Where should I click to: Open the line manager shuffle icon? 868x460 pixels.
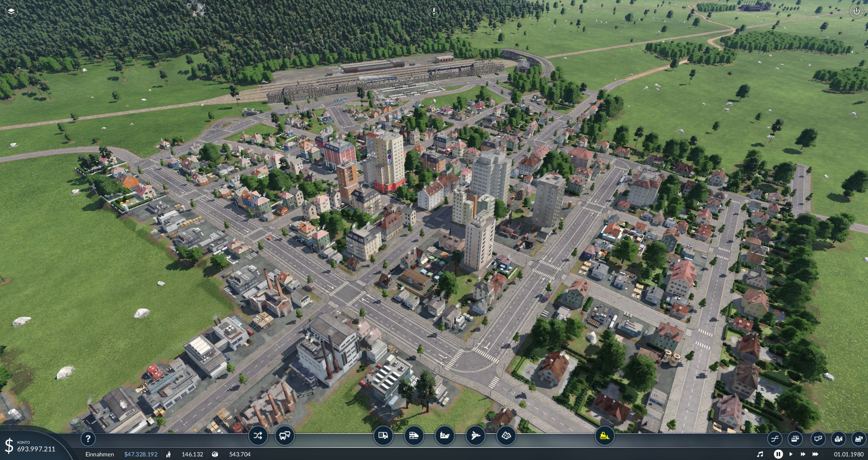click(x=258, y=436)
